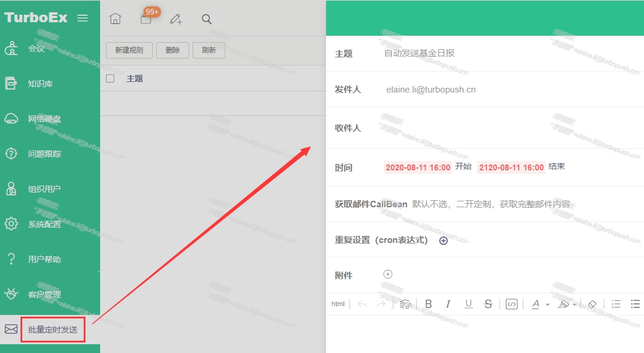Add a cron repeat setting with plus

(x=443, y=241)
